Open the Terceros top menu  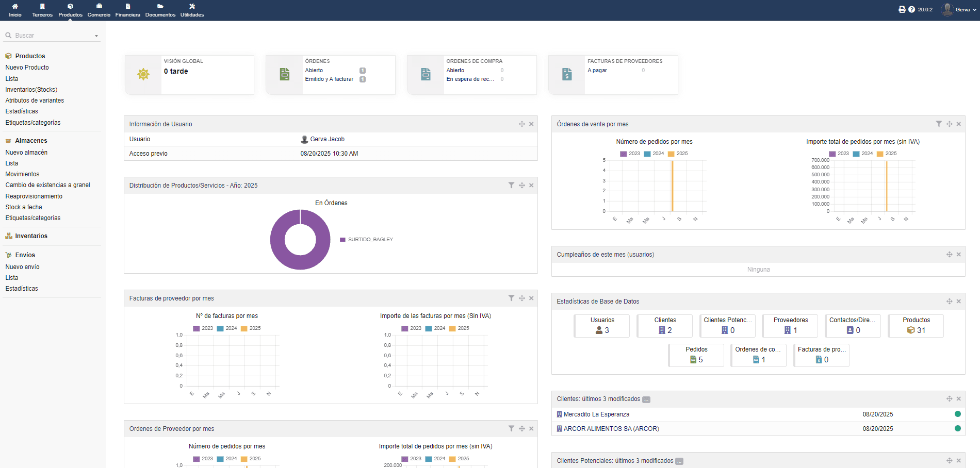tap(42, 10)
